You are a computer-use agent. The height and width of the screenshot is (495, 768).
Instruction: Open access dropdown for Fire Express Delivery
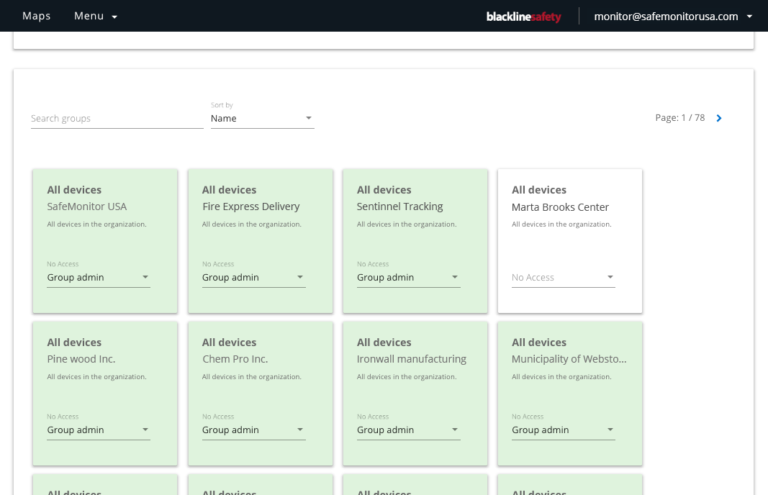click(x=254, y=278)
